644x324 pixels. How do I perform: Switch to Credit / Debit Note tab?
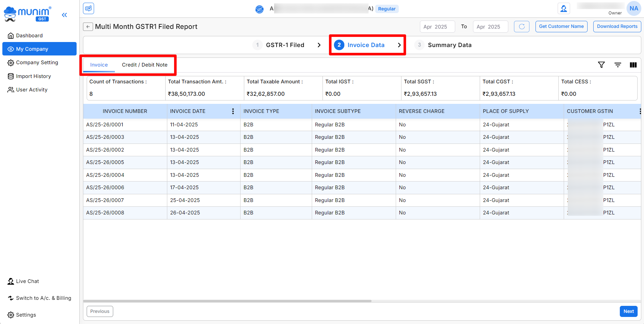[x=144, y=65]
